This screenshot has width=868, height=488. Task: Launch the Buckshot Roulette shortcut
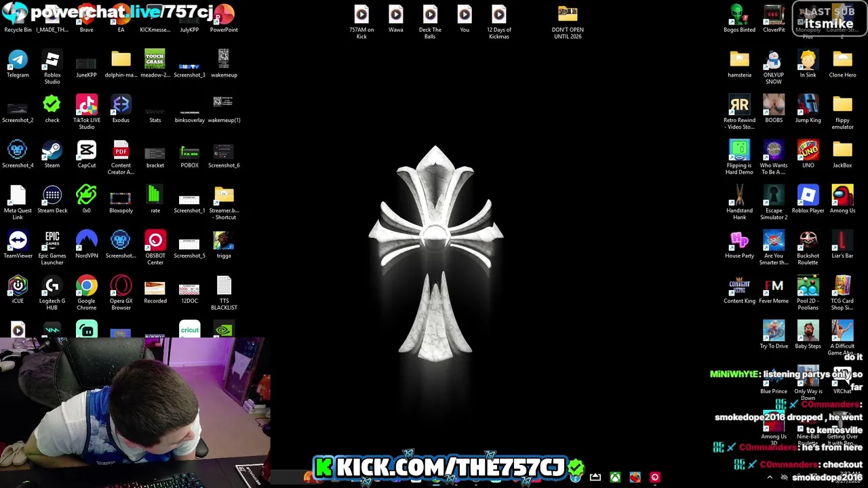click(x=808, y=248)
